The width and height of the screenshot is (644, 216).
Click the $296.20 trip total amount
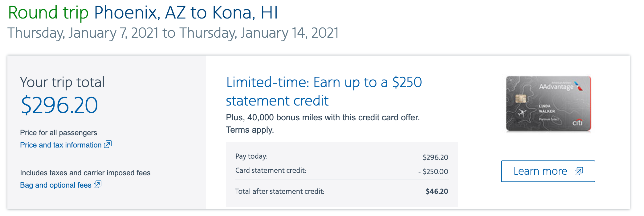[x=59, y=106]
